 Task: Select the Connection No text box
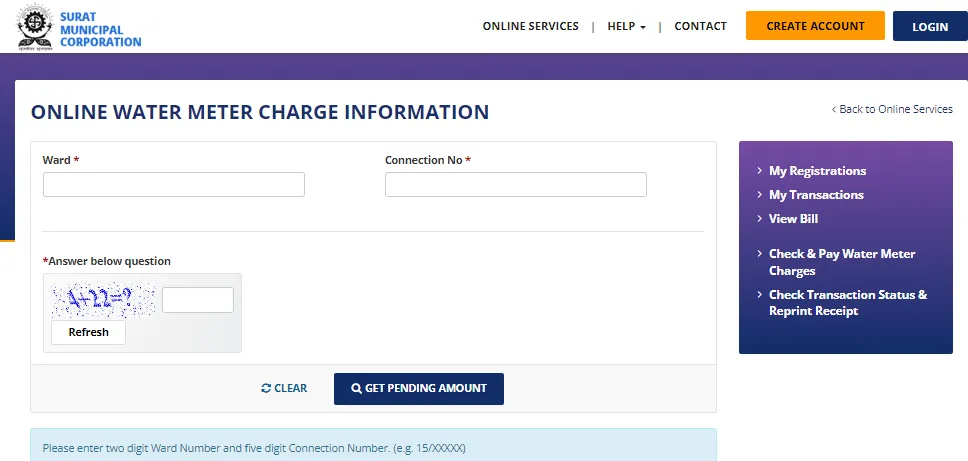[515, 185]
